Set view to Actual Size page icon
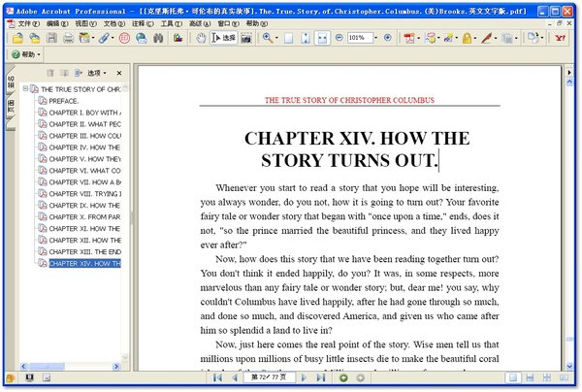Image resolution: width=582 pixels, height=392 pixels. tap(288, 38)
